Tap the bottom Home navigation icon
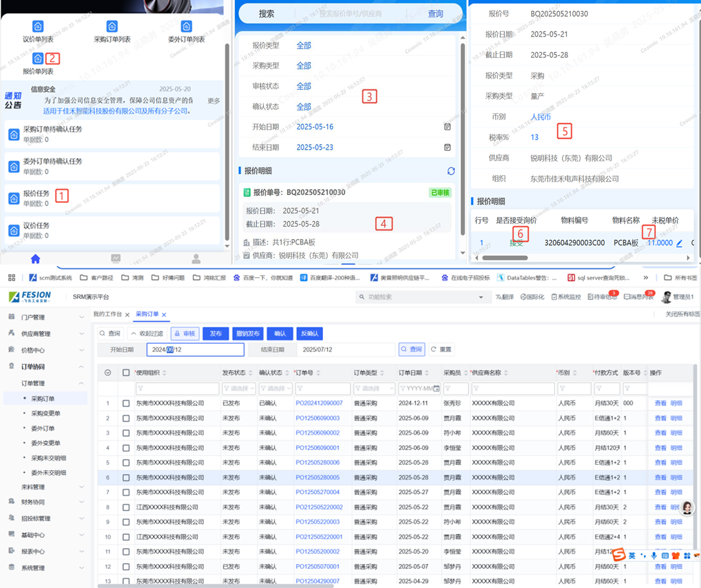701x588 pixels. tap(35, 258)
